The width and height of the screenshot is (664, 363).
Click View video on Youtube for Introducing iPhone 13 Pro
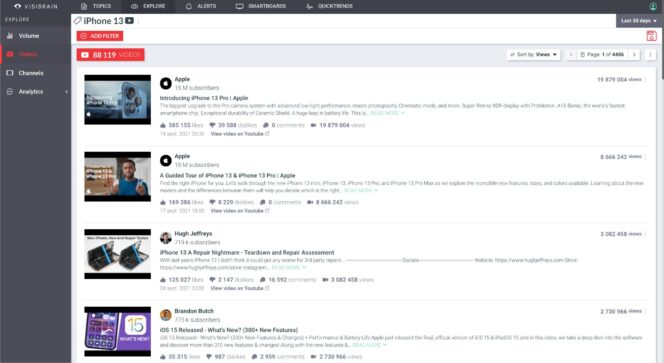point(240,134)
